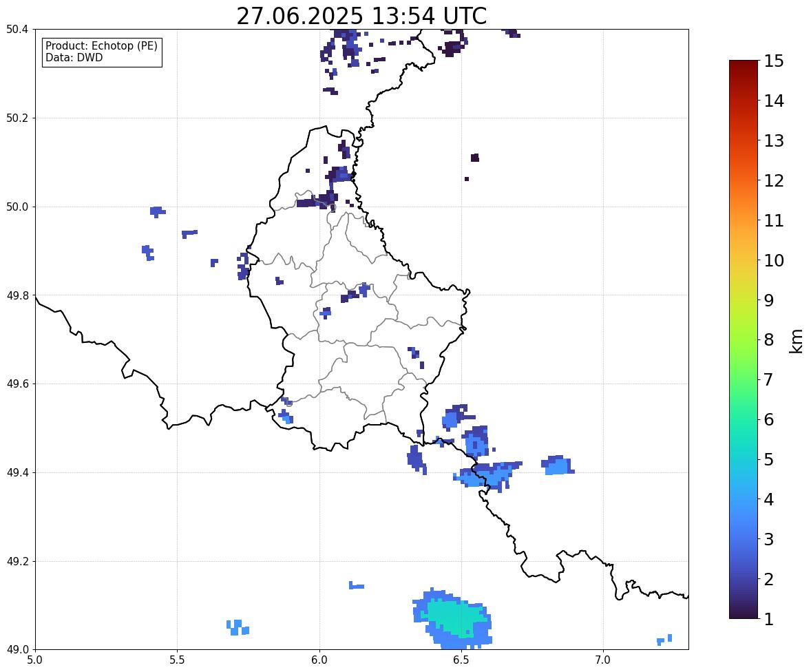Click colorbar tick label '15'

point(774,61)
